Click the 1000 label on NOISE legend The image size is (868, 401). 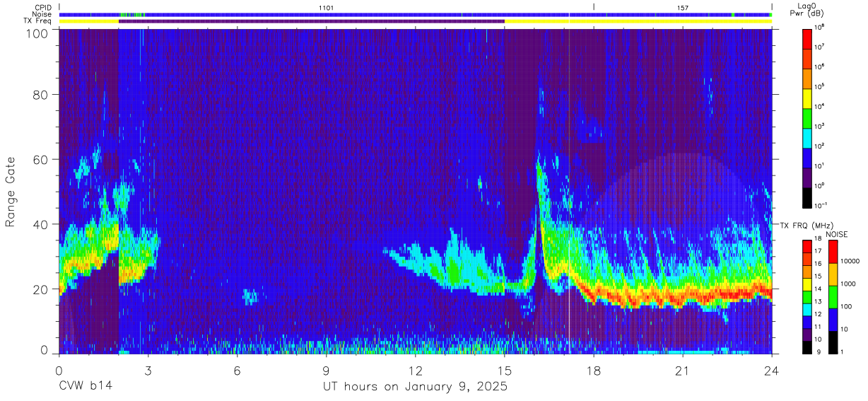[848, 284]
